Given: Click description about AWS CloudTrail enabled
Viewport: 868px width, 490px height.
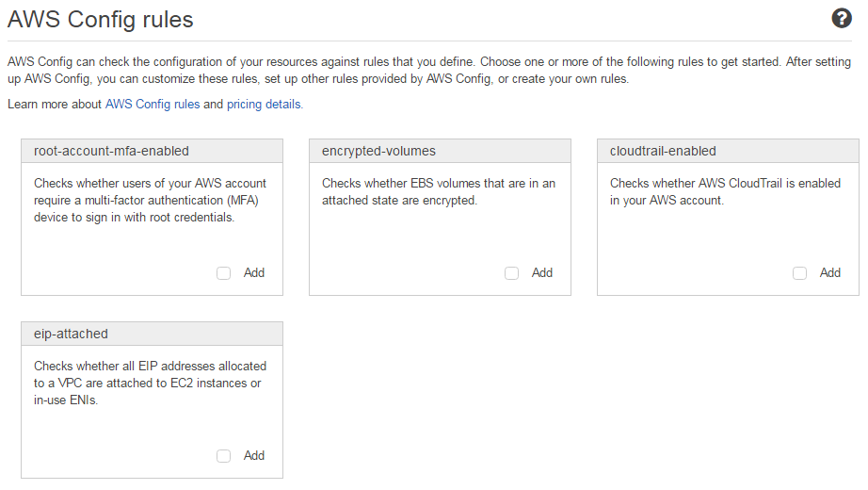Looking at the screenshot, I should (x=725, y=192).
